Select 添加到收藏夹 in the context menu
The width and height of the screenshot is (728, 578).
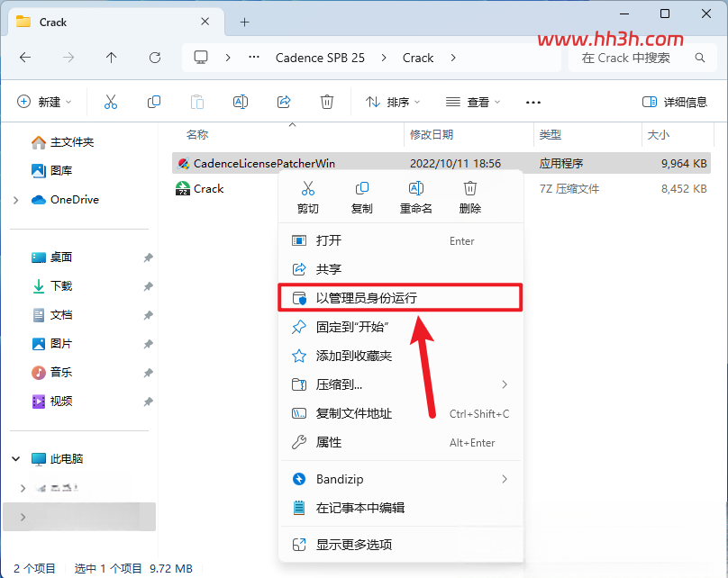coord(400,356)
